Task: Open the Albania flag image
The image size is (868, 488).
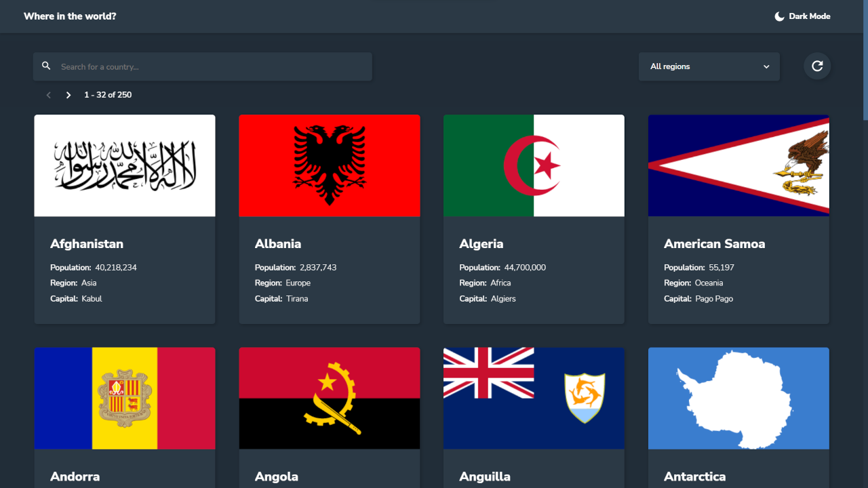Action: point(330,165)
